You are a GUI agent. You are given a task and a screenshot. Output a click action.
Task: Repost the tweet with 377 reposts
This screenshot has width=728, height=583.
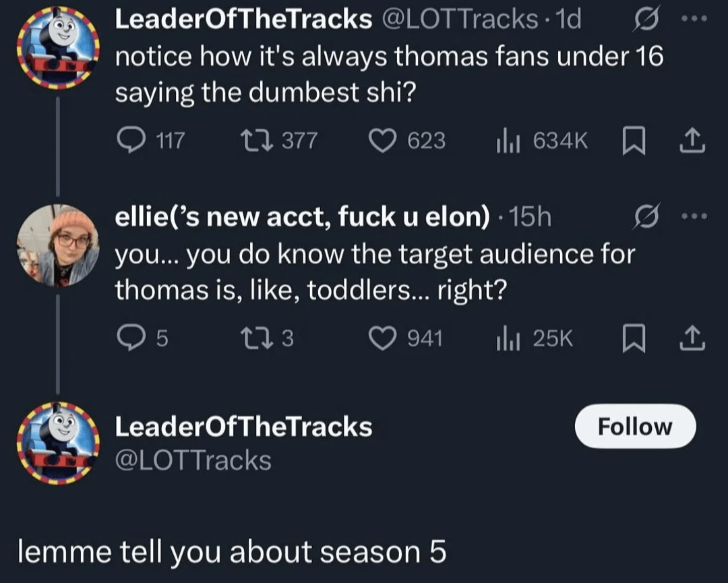(258, 140)
